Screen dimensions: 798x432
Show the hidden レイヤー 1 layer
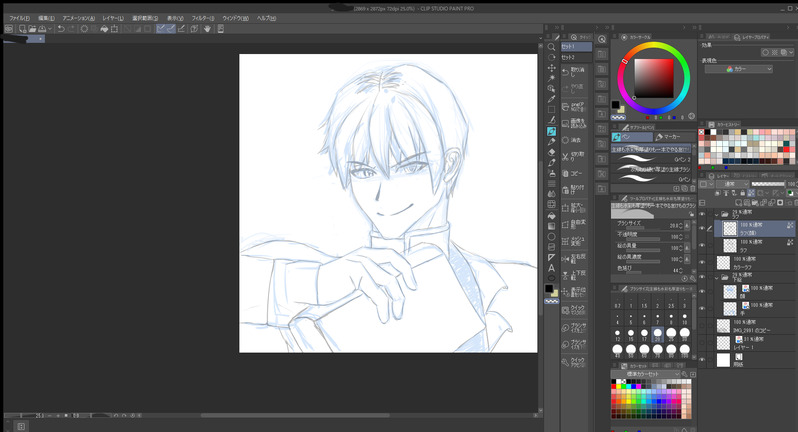(702, 343)
